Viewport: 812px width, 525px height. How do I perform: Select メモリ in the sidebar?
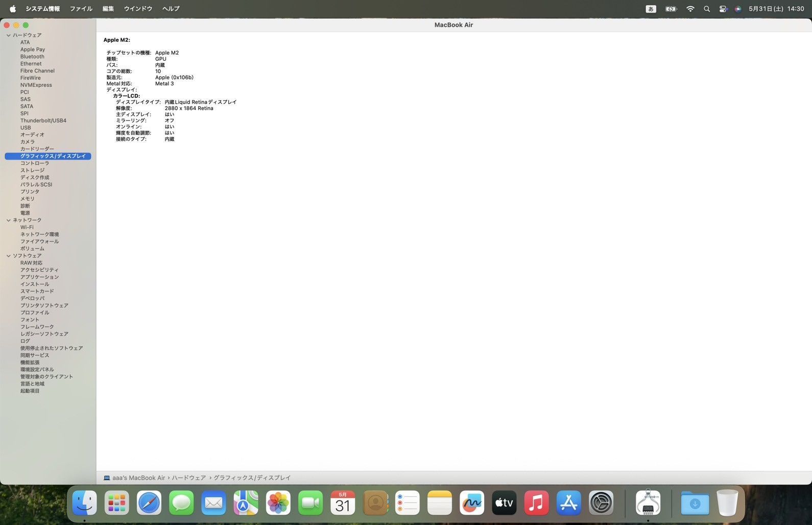pyautogui.click(x=28, y=199)
